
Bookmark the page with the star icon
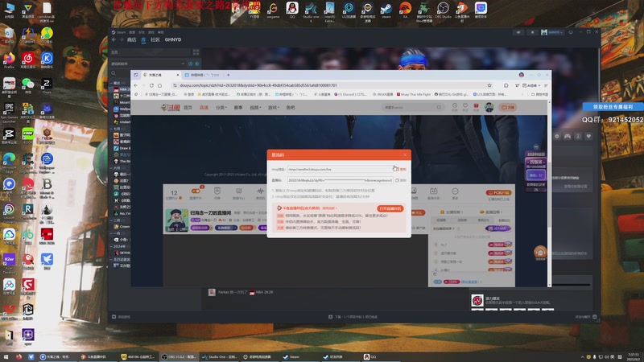pyautogui.click(x=489, y=85)
